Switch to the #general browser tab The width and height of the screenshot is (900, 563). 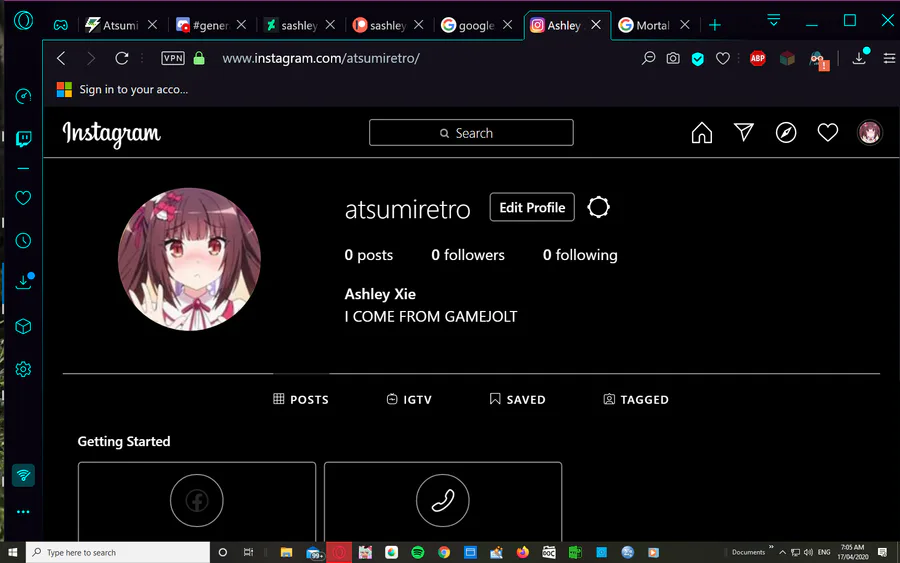click(x=203, y=25)
